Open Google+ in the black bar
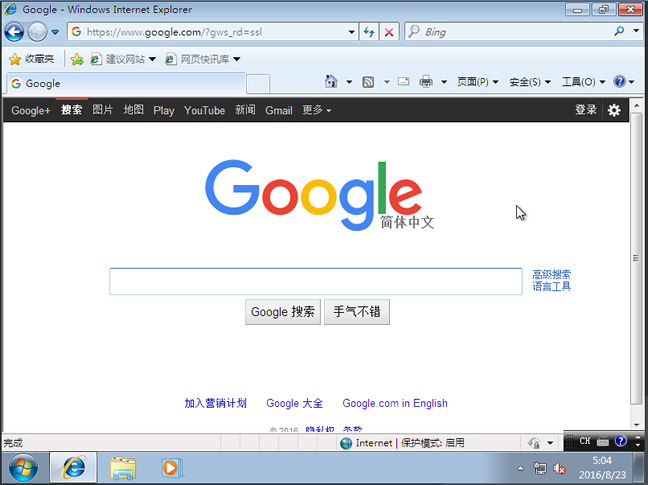 tap(31, 110)
